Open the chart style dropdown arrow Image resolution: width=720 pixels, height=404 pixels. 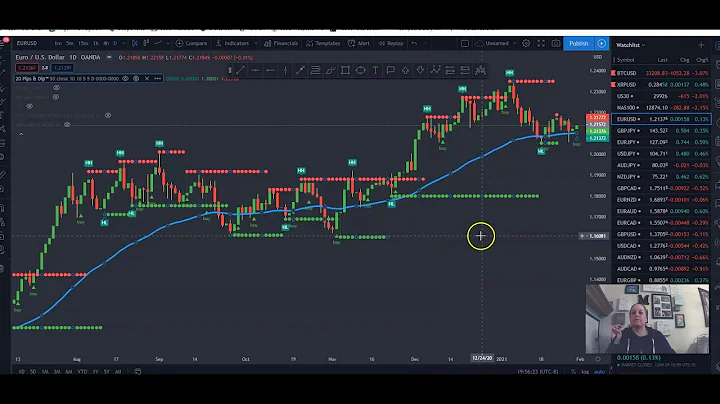pos(168,43)
